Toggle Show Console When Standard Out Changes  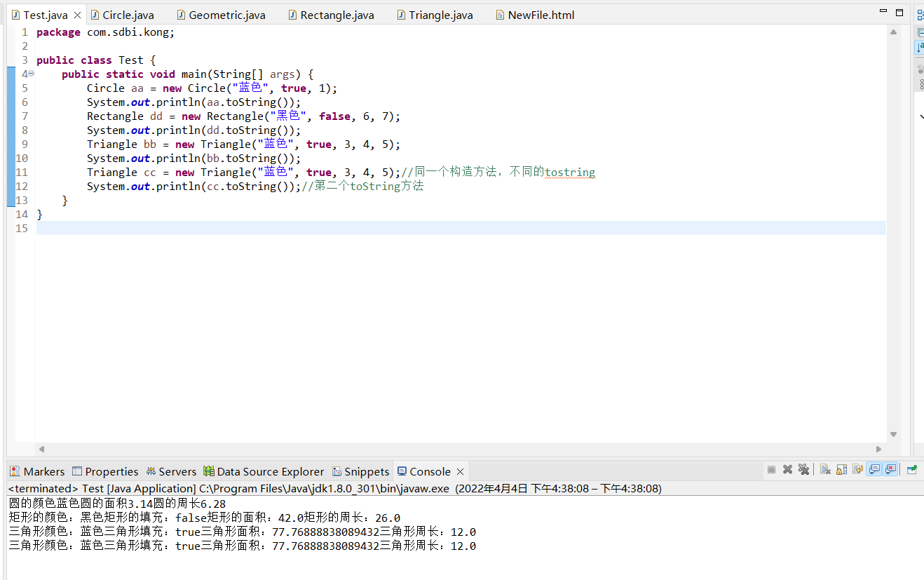[x=874, y=470]
